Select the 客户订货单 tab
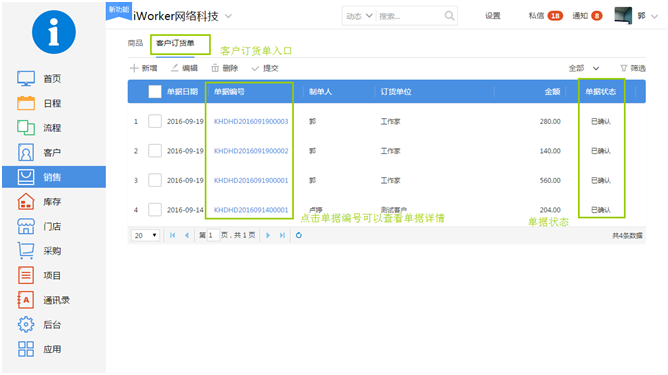The height and width of the screenshot is (375, 668). point(175,43)
